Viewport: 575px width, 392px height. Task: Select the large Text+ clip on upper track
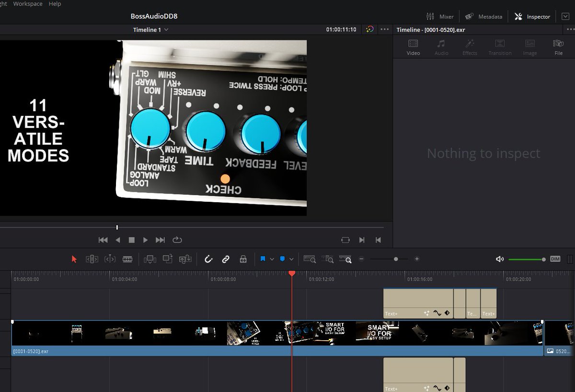[x=418, y=303]
